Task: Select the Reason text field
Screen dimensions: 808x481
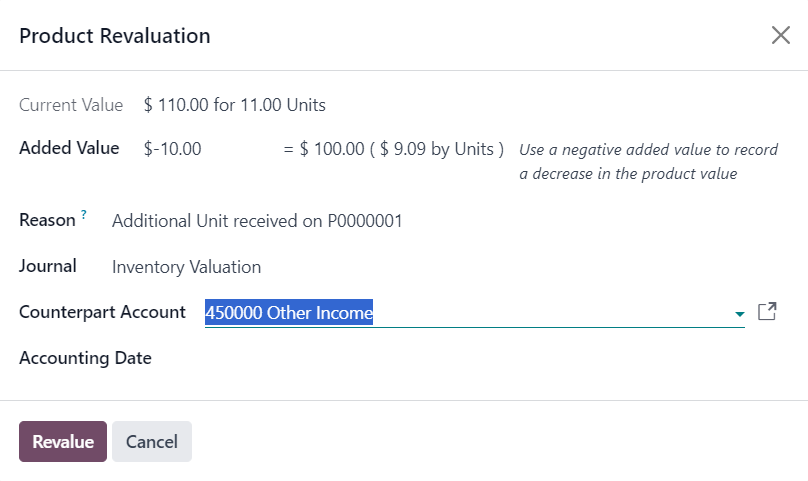Action: [x=443, y=221]
